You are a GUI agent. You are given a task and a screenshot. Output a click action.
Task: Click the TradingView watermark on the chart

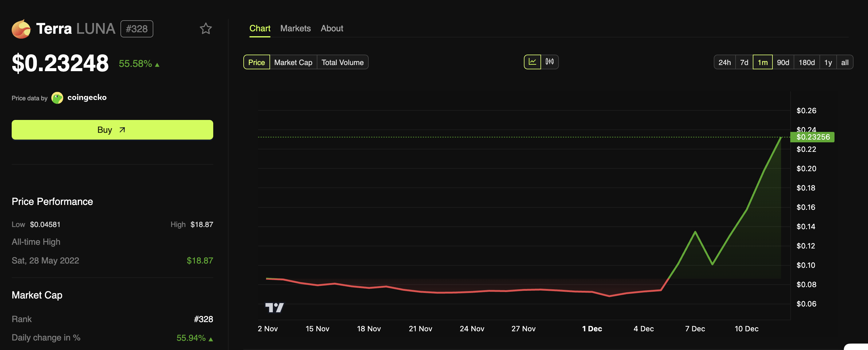click(275, 307)
